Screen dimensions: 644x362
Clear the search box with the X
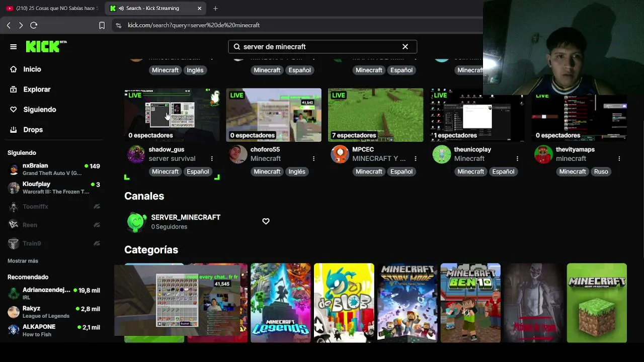click(x=405, y=47)
